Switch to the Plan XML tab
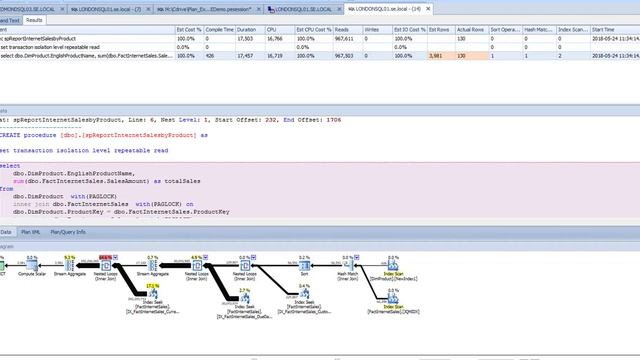Screen dimensions: 640x360 click(x=31, y=232)
